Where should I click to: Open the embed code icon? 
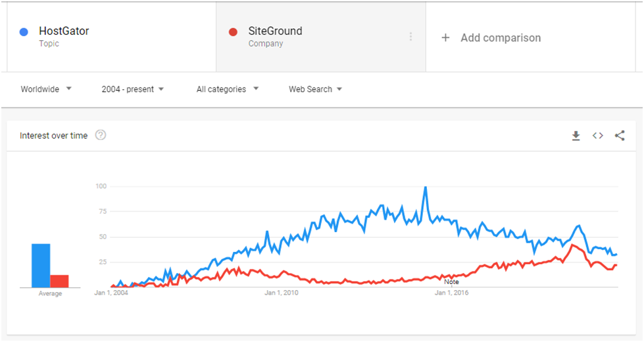597,135
